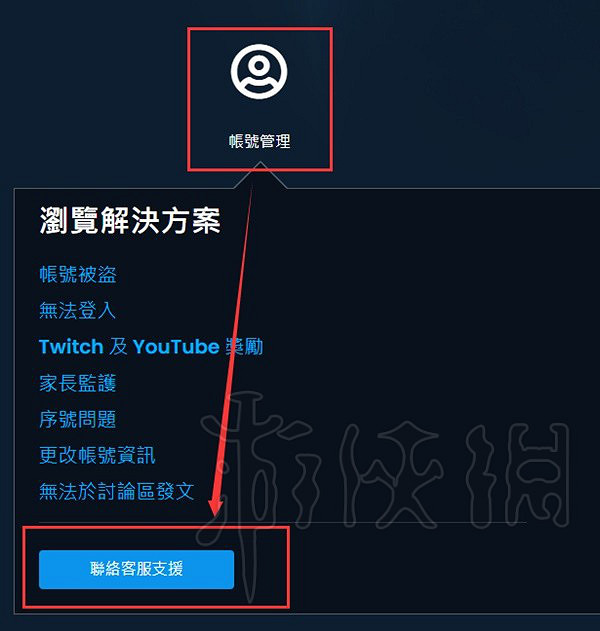
Task: Open the 無法登入 help link
Action: coord(77,310)
